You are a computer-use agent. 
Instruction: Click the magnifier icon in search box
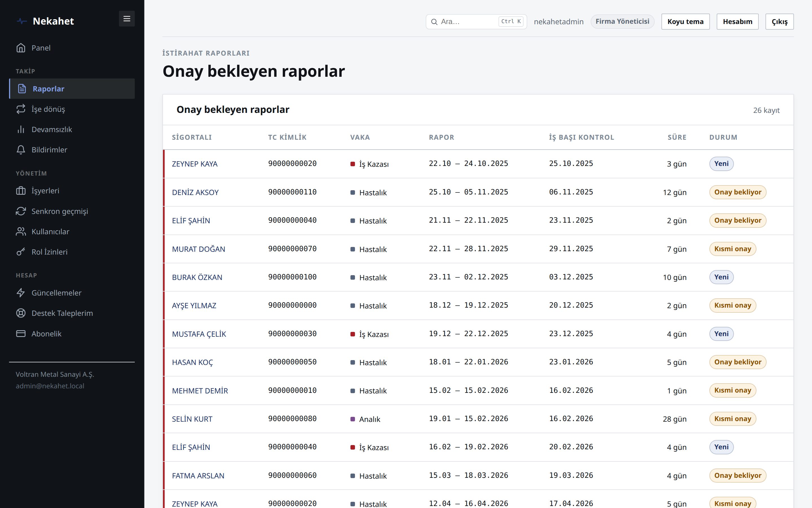pyautogui.click(x=434, y=22)
